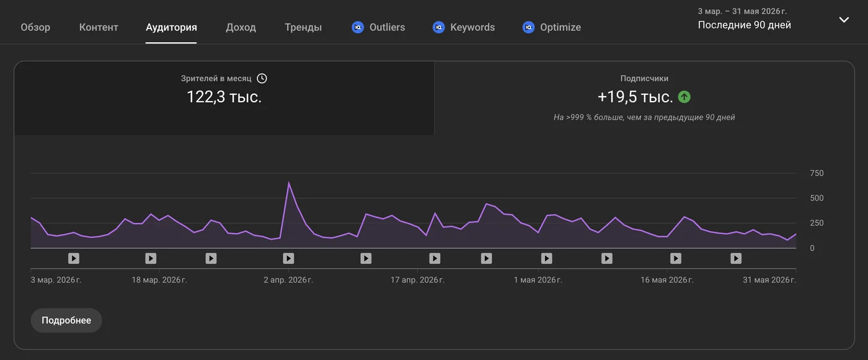This screenshot has width=868, height=360.
Task: Switch to the Keywords tab
Action: [x=464, y=27]
